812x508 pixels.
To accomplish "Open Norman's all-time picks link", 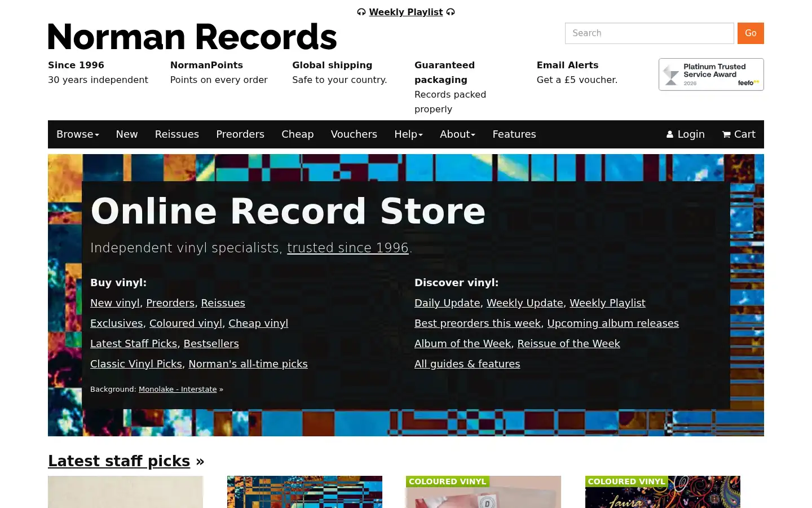I will (x=248, y=364).
